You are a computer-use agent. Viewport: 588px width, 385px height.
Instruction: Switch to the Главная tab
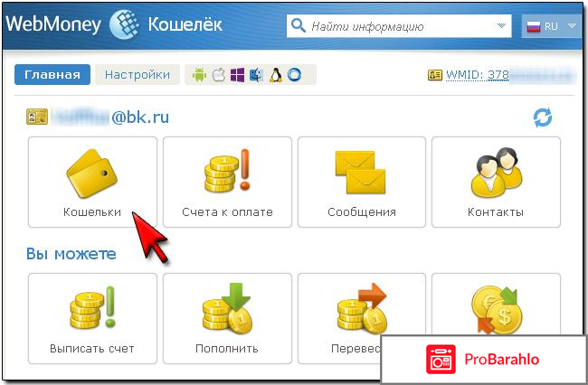click(x=52, y=74)
